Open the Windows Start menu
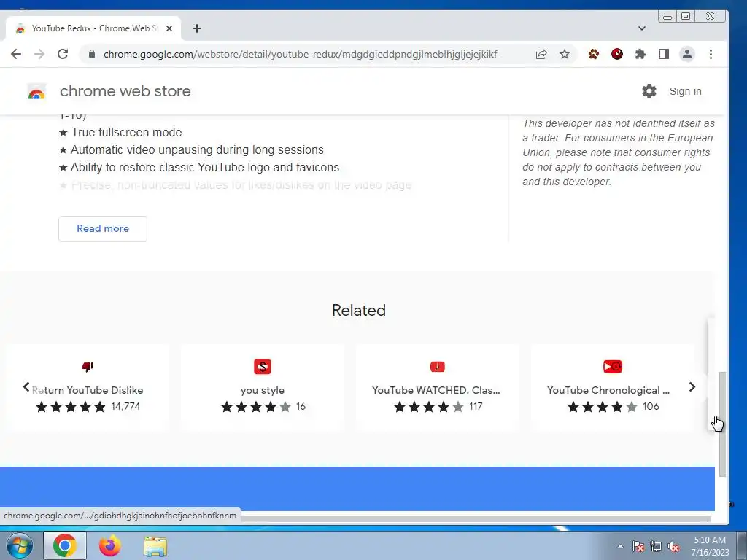The width and height of the screenshot is (747, 560). (x=19, y=545)
